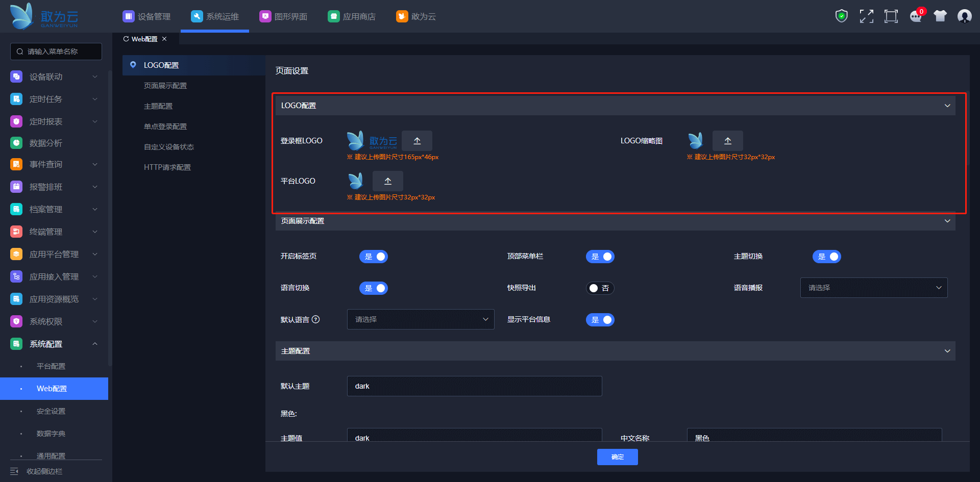Switch to the 应用商店 top tab
980x482 pixels.
[x=352, y=16]
